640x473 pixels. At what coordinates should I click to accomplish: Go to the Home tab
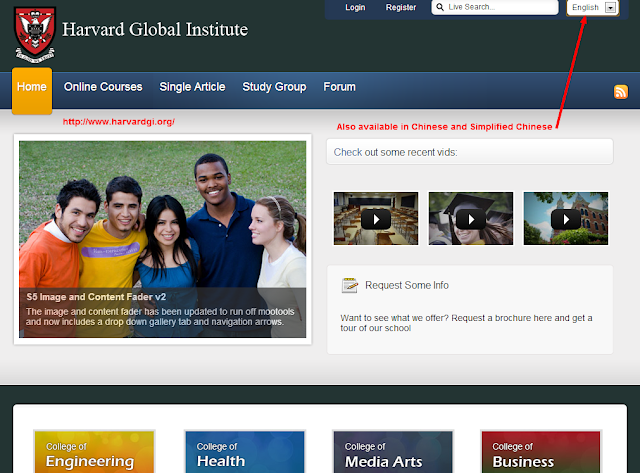(x=32, y=91)
